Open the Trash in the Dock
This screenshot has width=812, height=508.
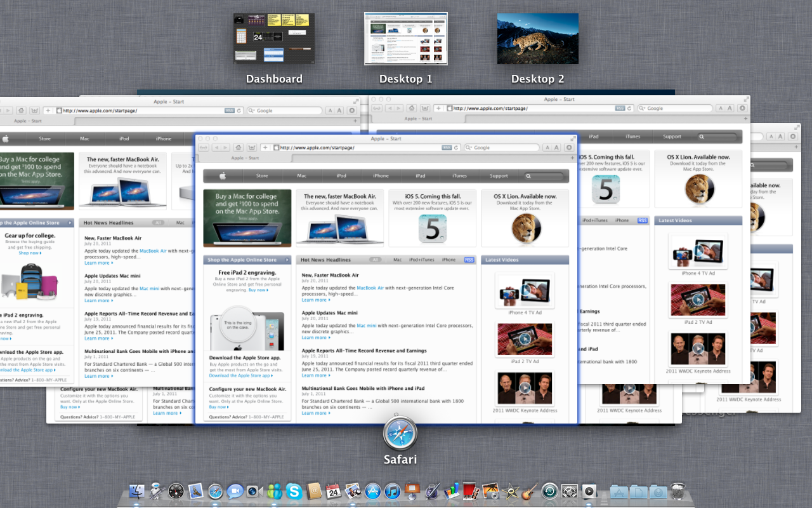pos(678,491)
